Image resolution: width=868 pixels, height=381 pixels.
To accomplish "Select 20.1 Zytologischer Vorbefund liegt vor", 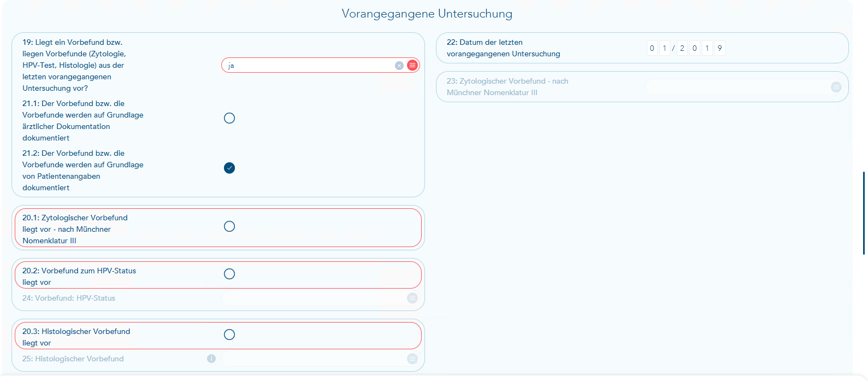I will (x=229, y=226).
